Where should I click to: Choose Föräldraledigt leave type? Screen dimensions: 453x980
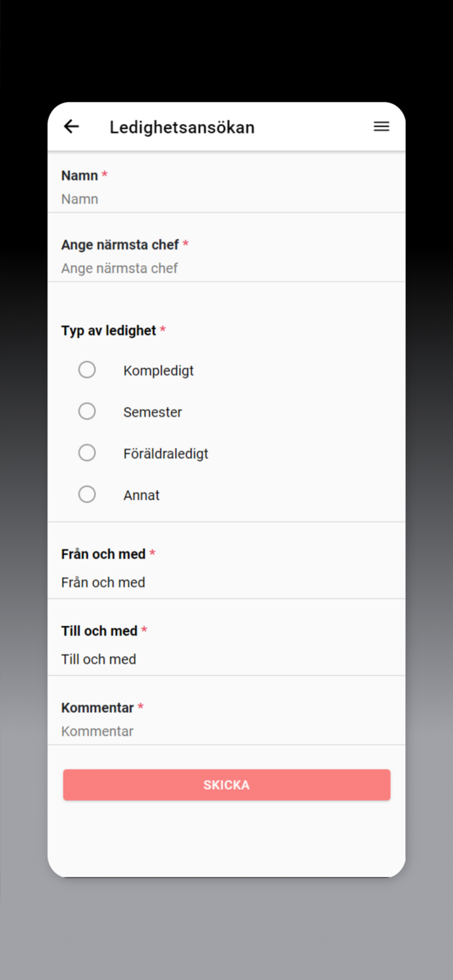click(x=87, y=452)
